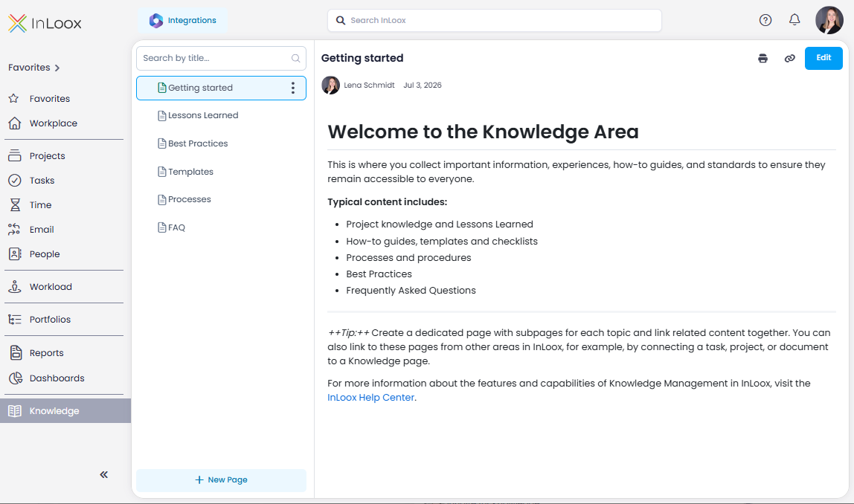
Task: Open Getting started three-dot menu
Action: [293, 88]
